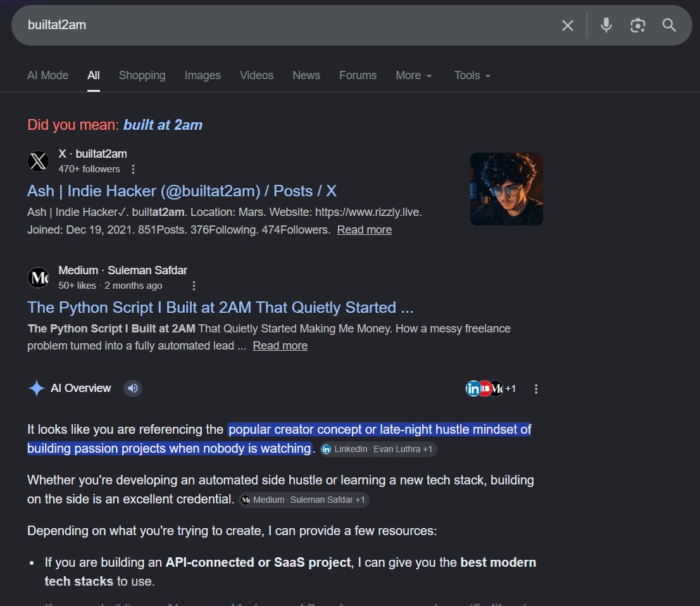Viewport: 700px width, 606px height.
Task: Click the 'AI Overview' heading text
Action: 81,388
